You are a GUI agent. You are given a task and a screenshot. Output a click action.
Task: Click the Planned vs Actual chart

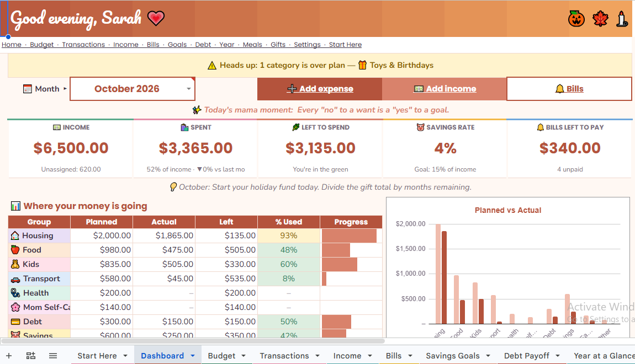[508, 267]
